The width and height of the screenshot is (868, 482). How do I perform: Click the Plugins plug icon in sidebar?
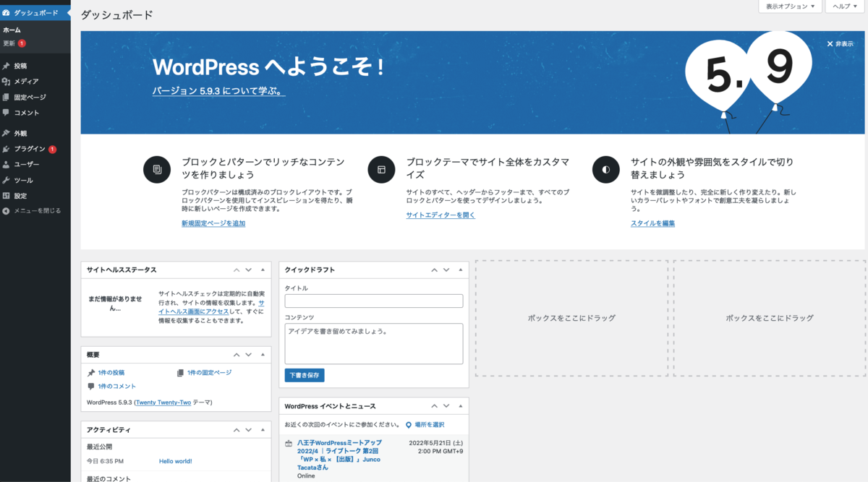(x=7, y=149)
